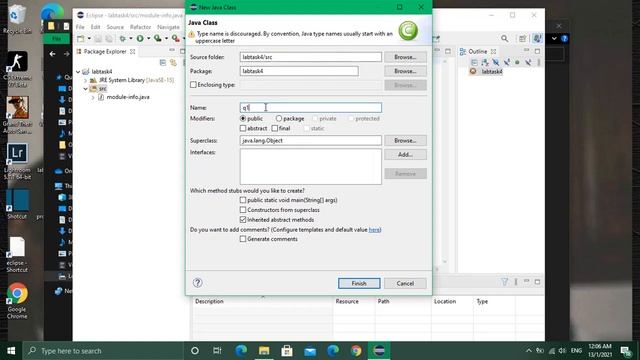Click Collapse All icon in Outline toolbar
Image resolution: width=640 pixels, height=360 pixels.
tap(474, 62)
